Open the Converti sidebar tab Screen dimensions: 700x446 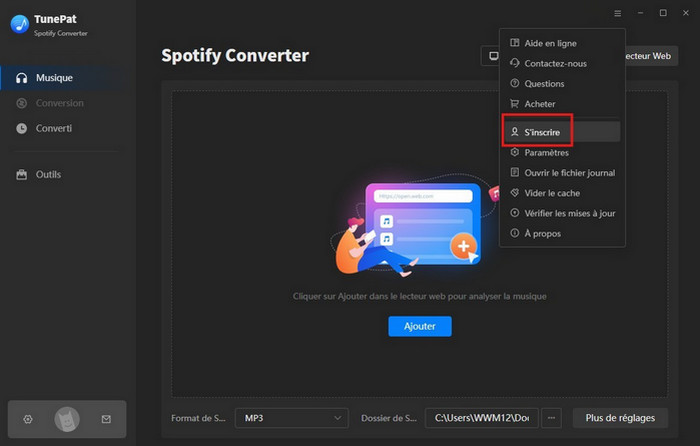[67, 129]
